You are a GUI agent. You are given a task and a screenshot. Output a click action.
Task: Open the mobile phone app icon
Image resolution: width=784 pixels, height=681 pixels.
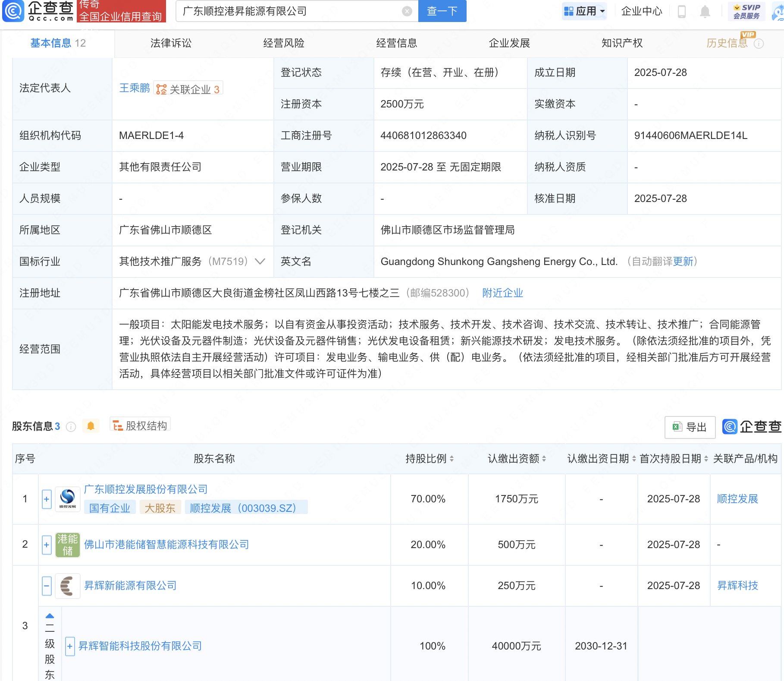tap(682, 11)
